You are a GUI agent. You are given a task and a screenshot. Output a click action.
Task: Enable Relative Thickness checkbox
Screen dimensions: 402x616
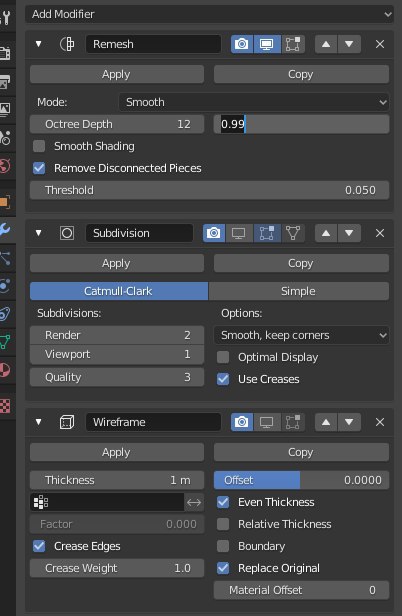pyautogui.click(x=223, y=524)
